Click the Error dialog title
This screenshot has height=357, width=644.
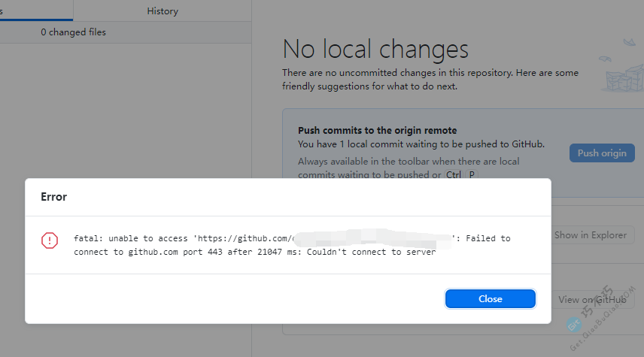pos(54,197)
